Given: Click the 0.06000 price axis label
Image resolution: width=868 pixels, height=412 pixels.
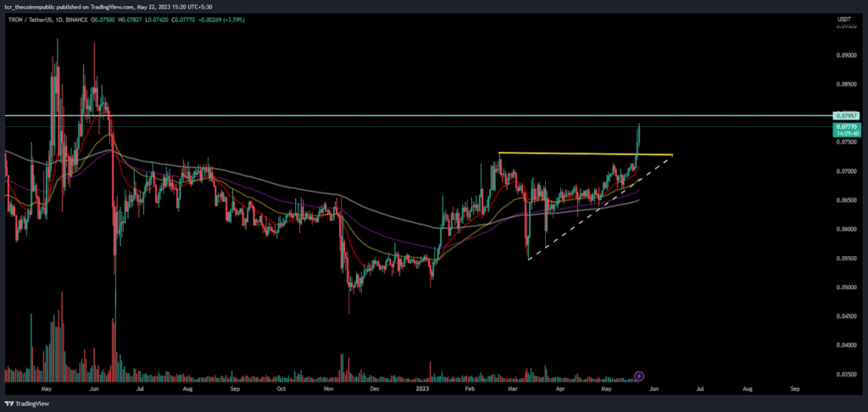Looking at the screenshot, I should (845, 229).
